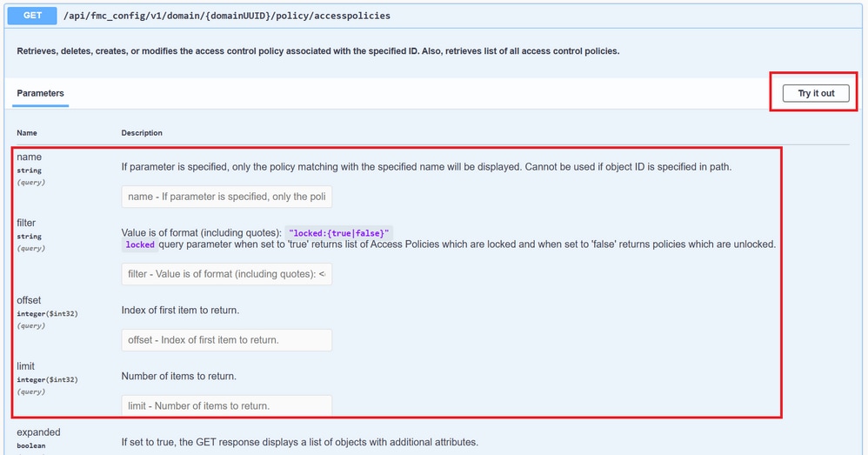Click the 'limit' parameter label
Image resolution: width=868 pixels, height=455 pixels.
[25, 366]
